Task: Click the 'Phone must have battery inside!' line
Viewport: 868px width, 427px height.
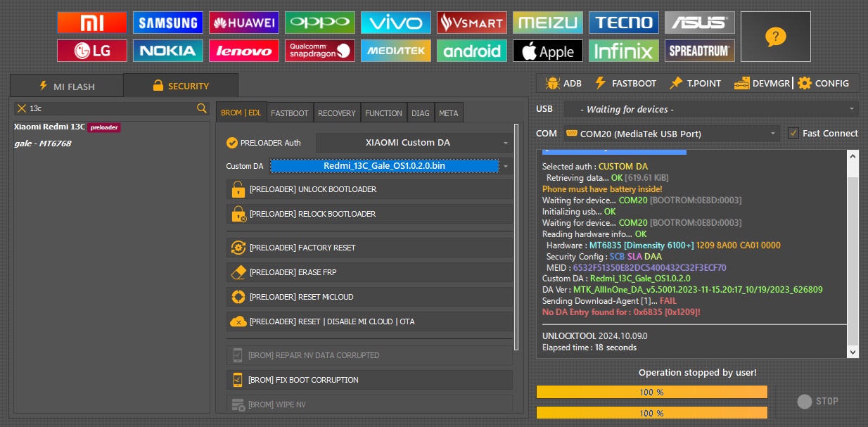Action: (x=602, y=189)
